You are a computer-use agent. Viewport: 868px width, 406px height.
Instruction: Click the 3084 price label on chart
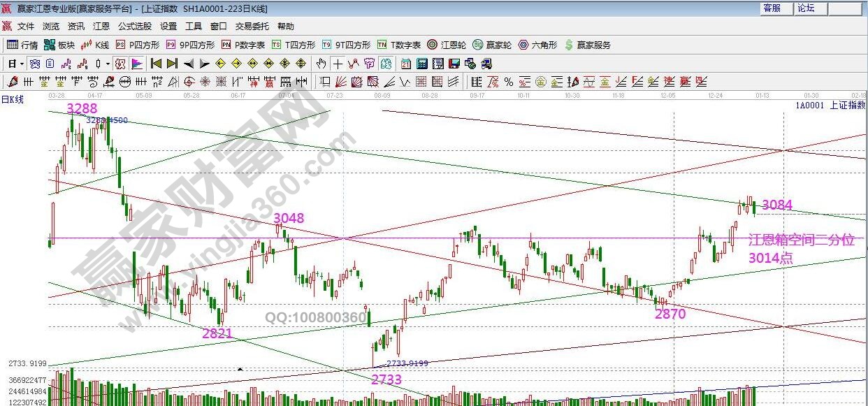point(776,205)
